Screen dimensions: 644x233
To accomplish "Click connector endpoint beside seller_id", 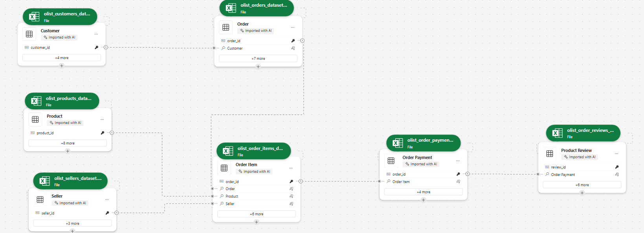I will (x=117, y=213).
